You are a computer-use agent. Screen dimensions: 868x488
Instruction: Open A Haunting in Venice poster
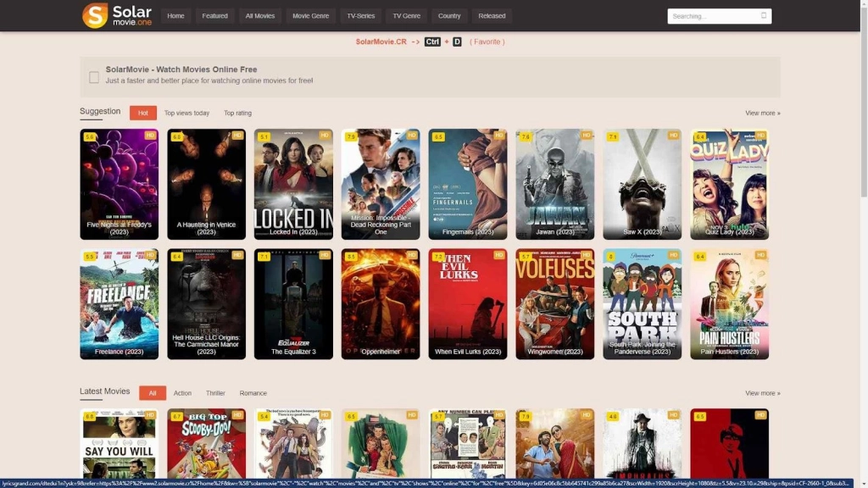pos(207,184)
